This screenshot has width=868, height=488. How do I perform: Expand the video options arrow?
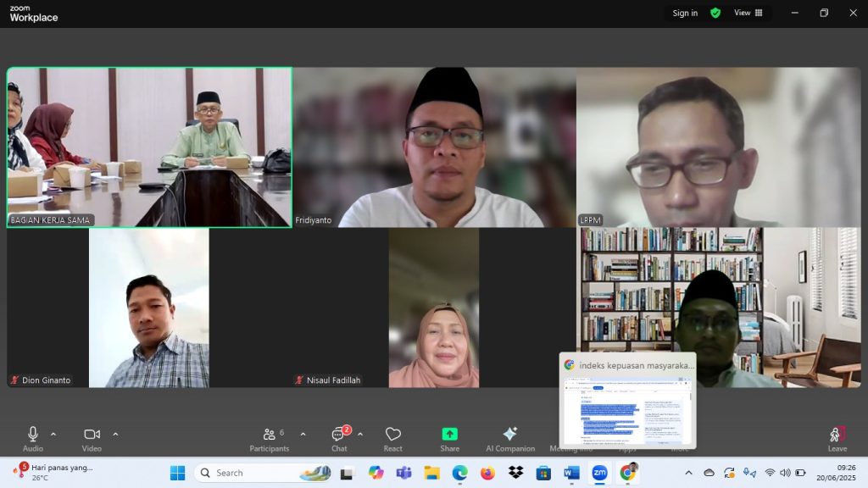(115, 435)
